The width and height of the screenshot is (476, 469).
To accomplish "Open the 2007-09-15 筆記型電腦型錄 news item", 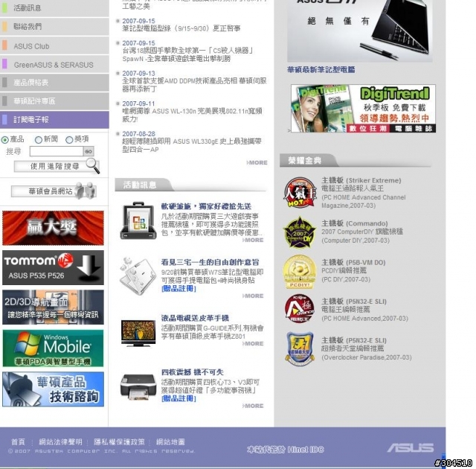I will [181, 28].
